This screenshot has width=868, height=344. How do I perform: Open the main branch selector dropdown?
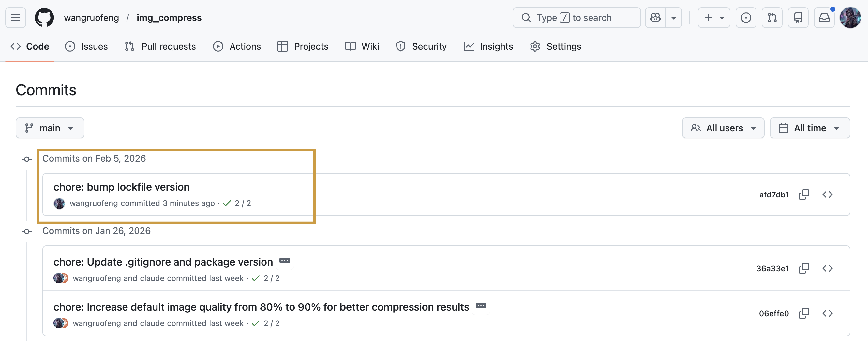(50, 128)
